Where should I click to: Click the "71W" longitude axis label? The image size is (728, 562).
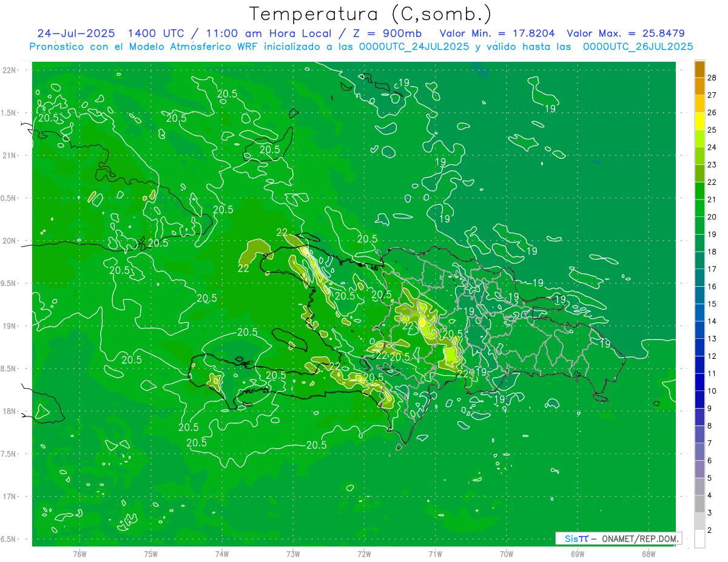pos(435,554)
